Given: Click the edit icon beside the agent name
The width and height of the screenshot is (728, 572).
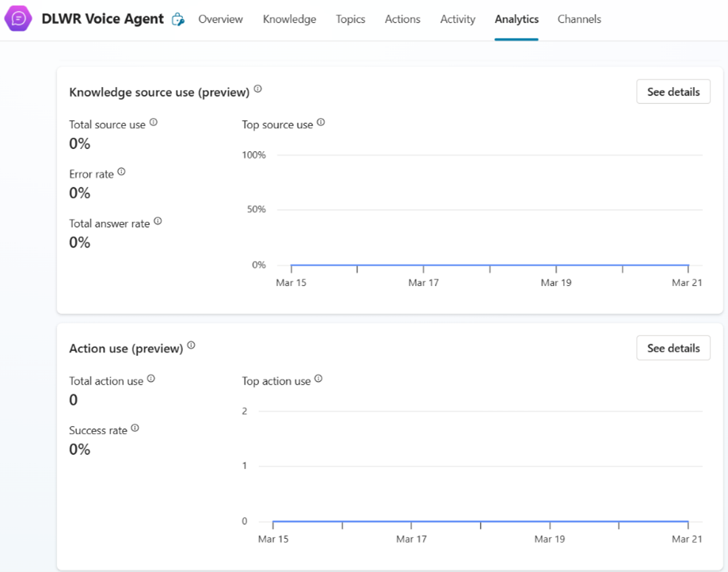Looking at the screenshot, I should [178, 20].
